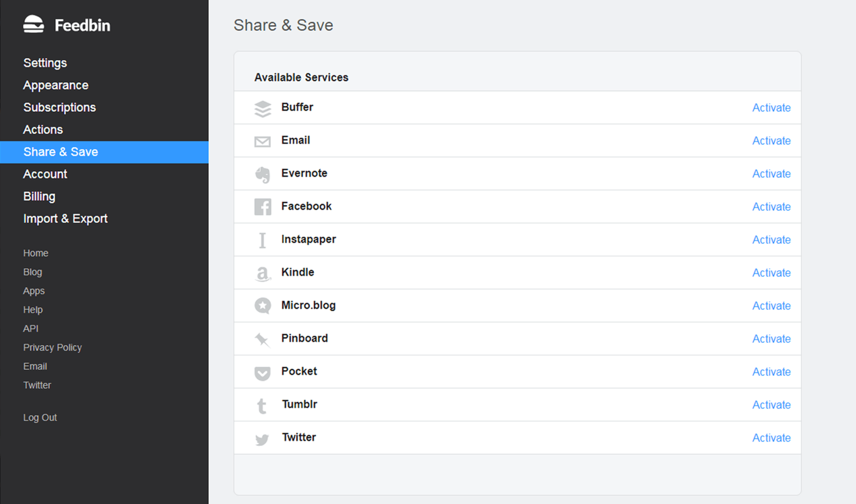This screenshot has height=504, width=856.
Task: Click the Feedbin burger logo icon
Action: (x=34, y=24)
